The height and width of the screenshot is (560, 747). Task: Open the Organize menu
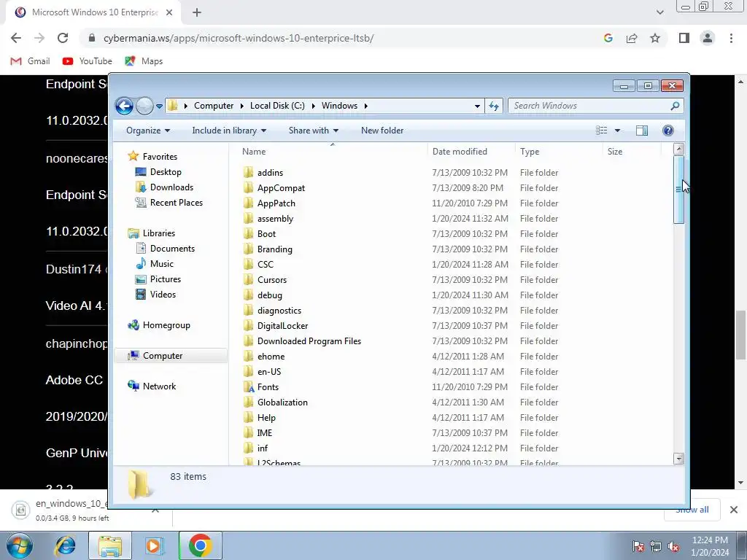tap(147, 131)
